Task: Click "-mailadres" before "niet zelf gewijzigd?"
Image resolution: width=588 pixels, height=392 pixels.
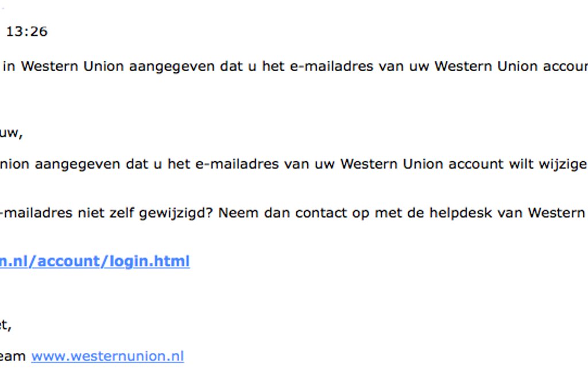Action: [x=36, y=213]
